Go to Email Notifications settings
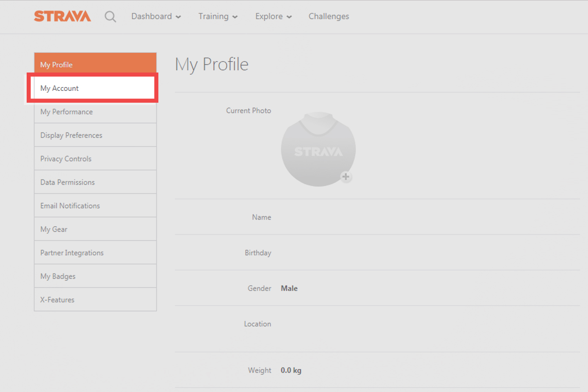 pyautogui.click(x=95, y=206)
